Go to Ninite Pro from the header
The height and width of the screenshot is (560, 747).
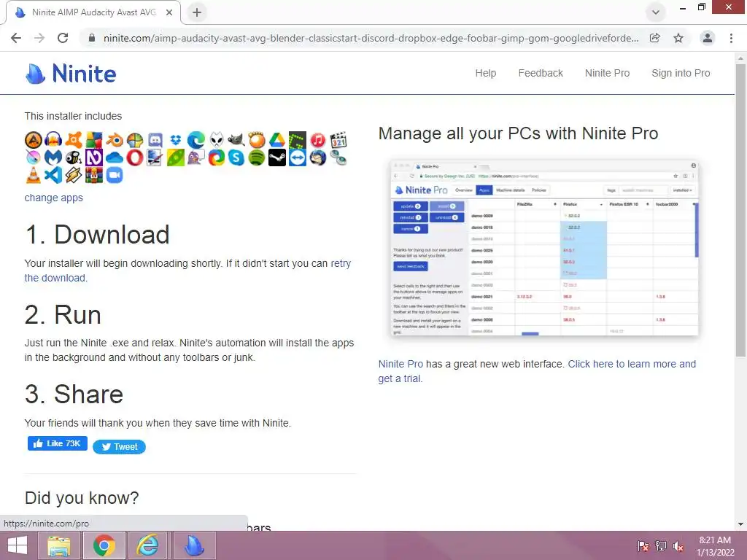coord(607,74)
